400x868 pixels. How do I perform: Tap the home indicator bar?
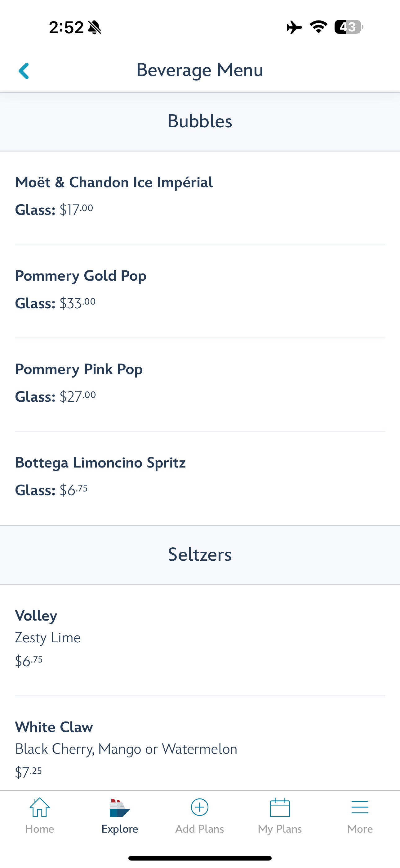200,858
